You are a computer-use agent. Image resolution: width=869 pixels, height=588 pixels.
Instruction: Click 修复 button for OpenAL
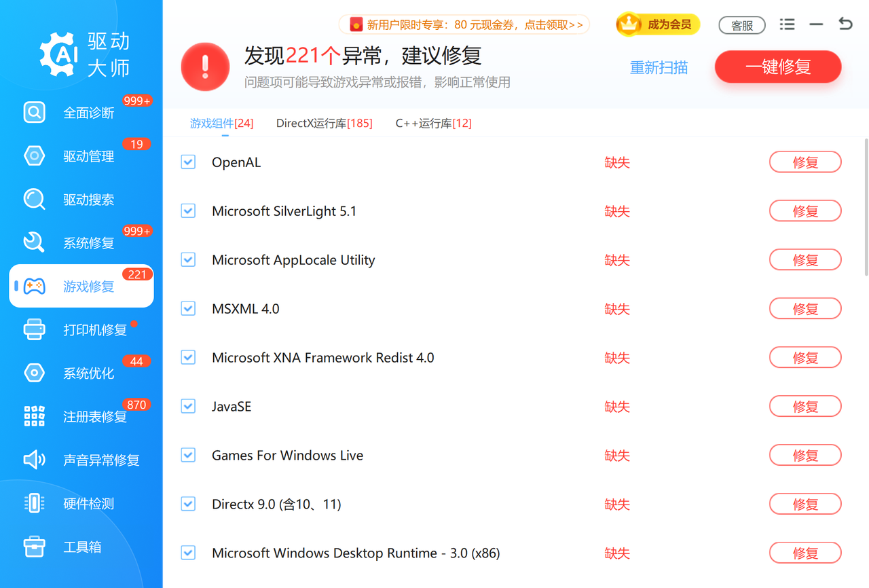point(805,162)
